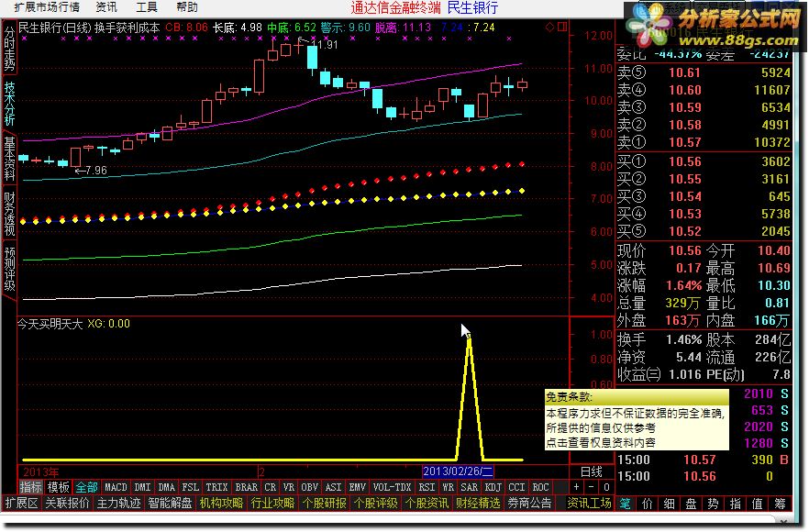Click the 0 reset button beside the indicator tabs
The height and width of the screenshot is (532, 809).
606,486
